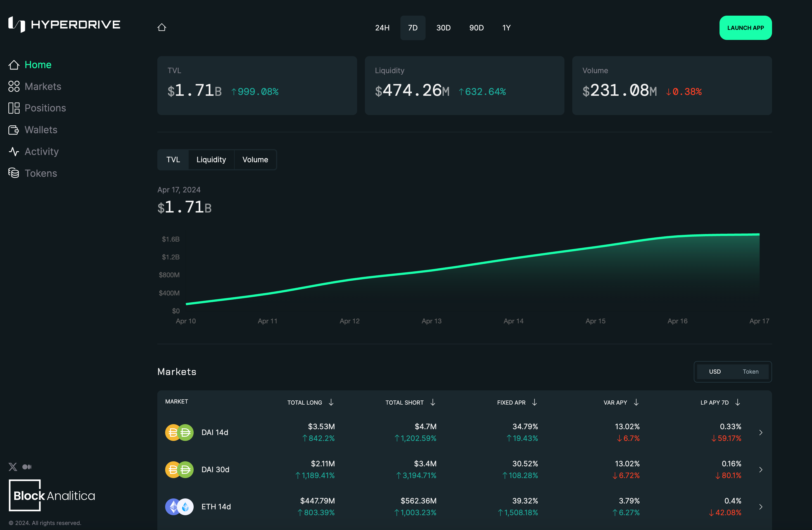Open the Medium social icon
812x530 pixels.
pos(27,467)
